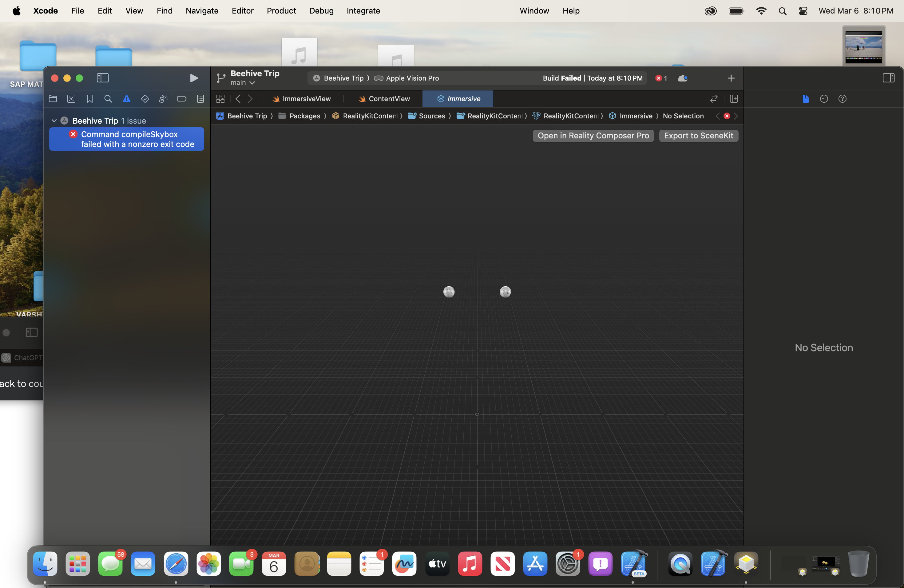Collapse the Beehive Trip issue group
The height and width of the screenshot is (588, 904).
pos(54,121)
